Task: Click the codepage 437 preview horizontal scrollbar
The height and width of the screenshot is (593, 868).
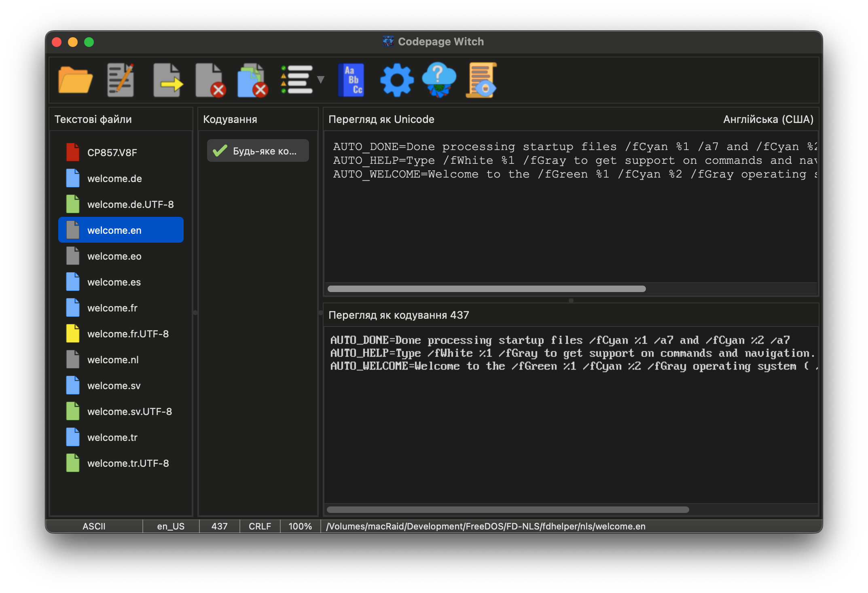Action: [x=508, y=510]
